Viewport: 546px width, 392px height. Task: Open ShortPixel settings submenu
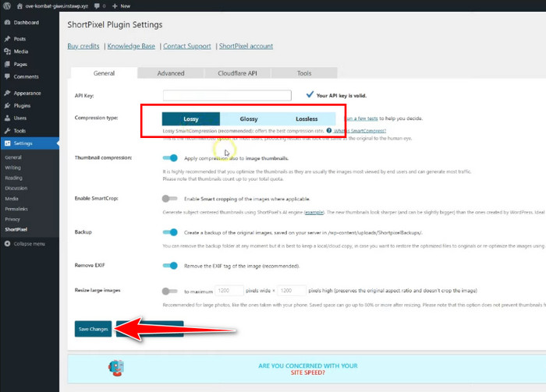[x=16, y=230]
